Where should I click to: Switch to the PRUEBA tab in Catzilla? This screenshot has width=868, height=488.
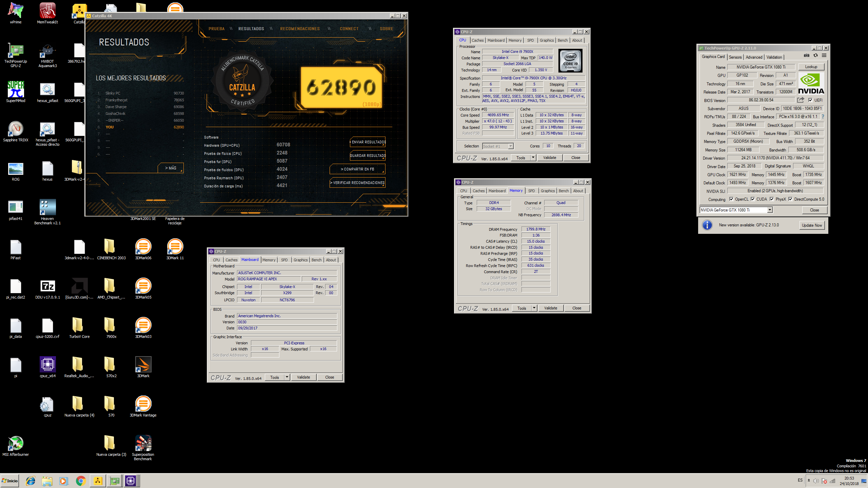216,29
